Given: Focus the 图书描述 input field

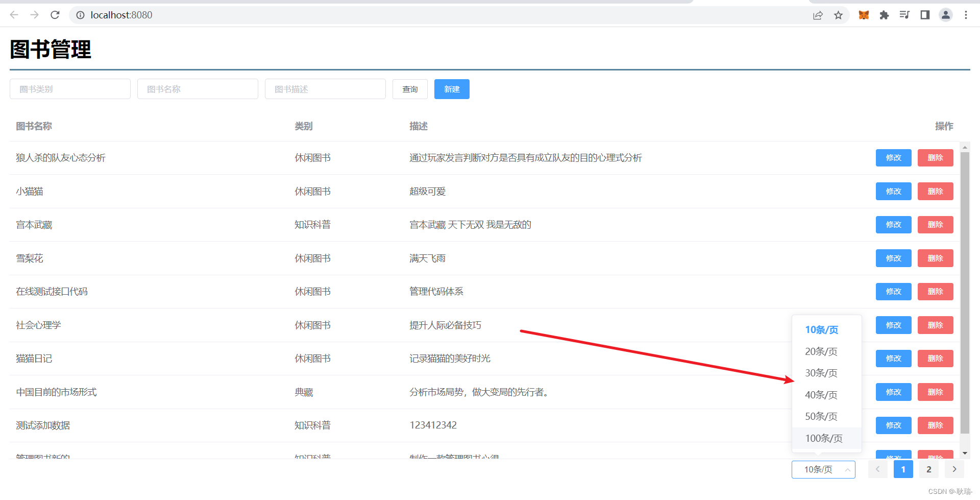Looking at the screenshot, I should (x=325, y=89).
